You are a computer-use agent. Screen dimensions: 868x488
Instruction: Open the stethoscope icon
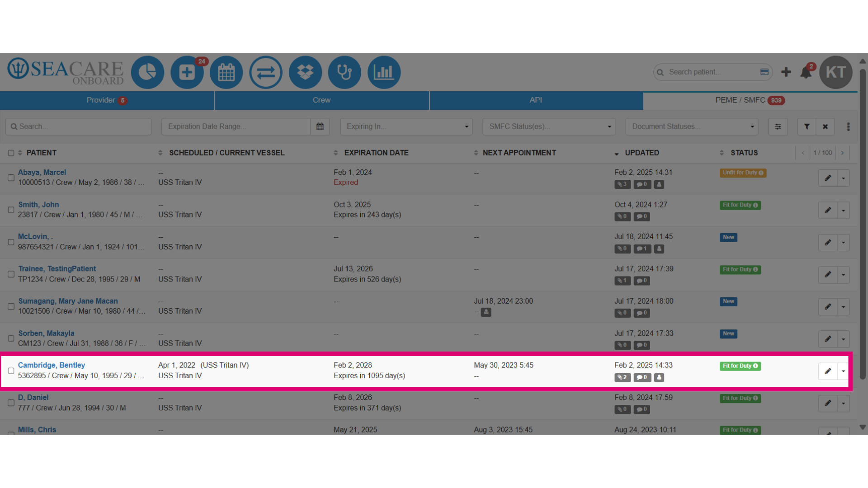coord(344,72)
